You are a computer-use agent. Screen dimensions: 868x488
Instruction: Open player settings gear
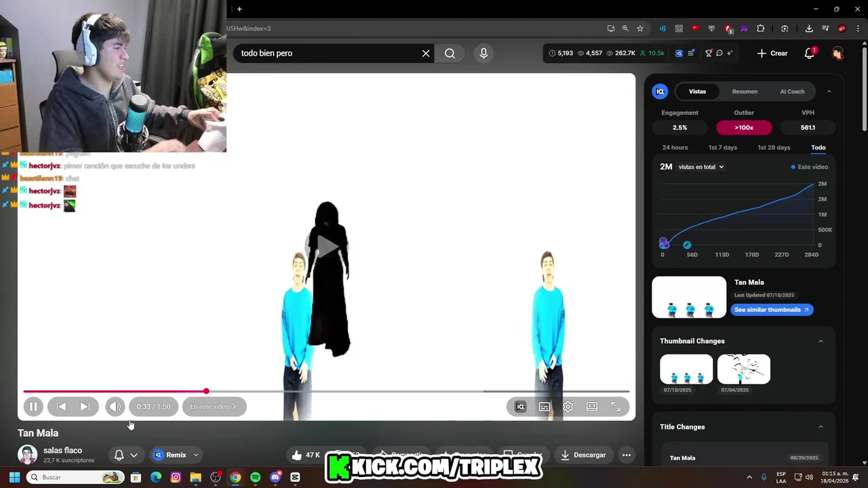click(x=568, y=407)
